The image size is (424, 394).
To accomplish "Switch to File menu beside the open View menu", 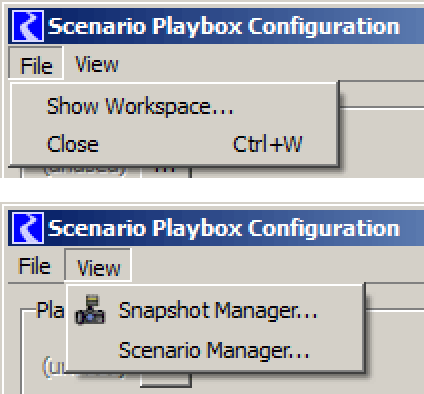I will 35,266.
